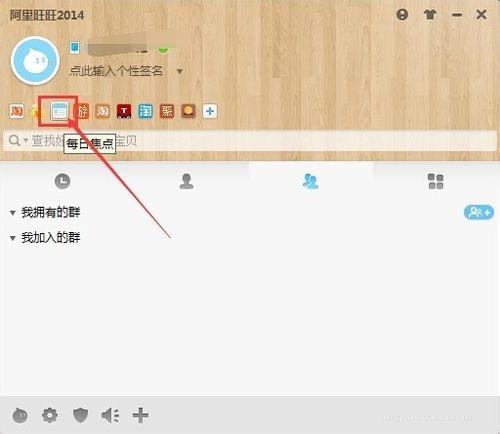Switch to the groups tab
This screenshot has width=500, height=434.
pyautogui.click(x=310, y=181)
